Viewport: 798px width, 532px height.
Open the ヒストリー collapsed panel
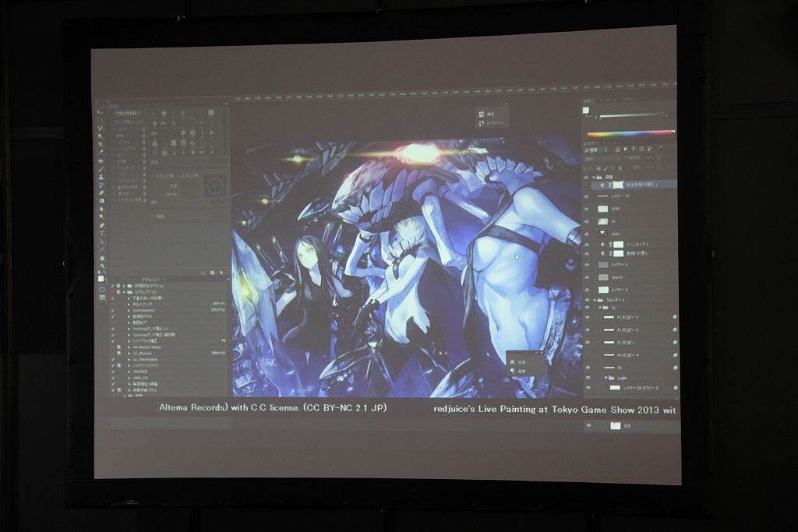[491, 122]
